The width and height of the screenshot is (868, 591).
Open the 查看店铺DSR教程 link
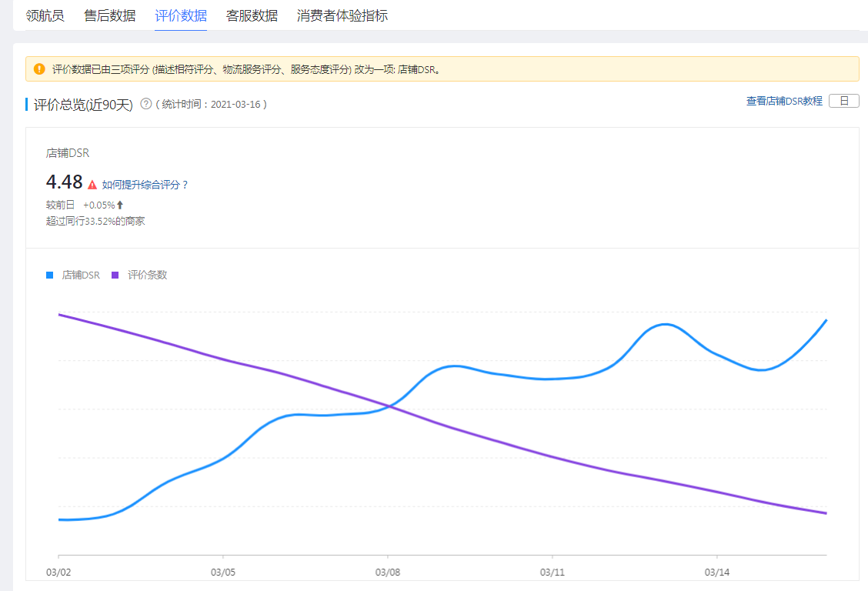[x=783, y=101]
